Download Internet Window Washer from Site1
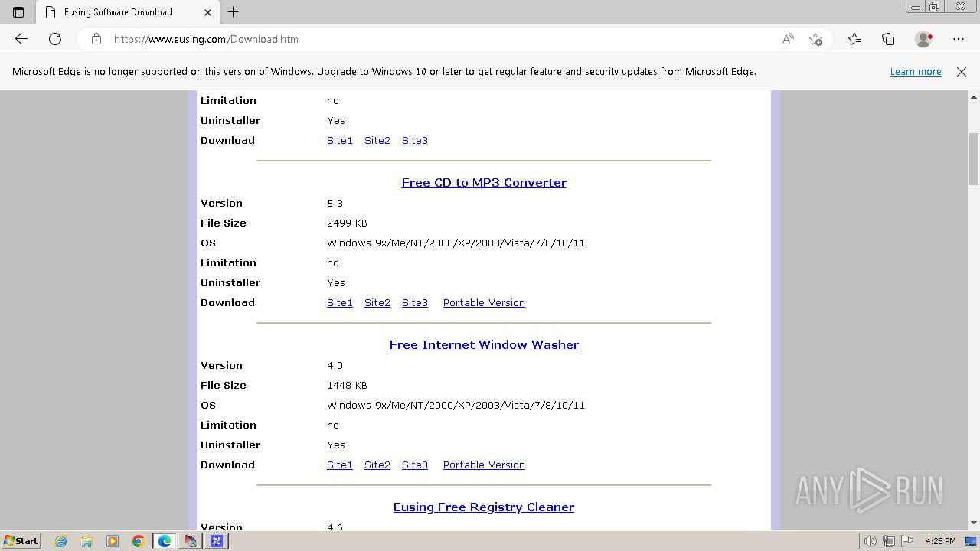 tap(340, 465)
